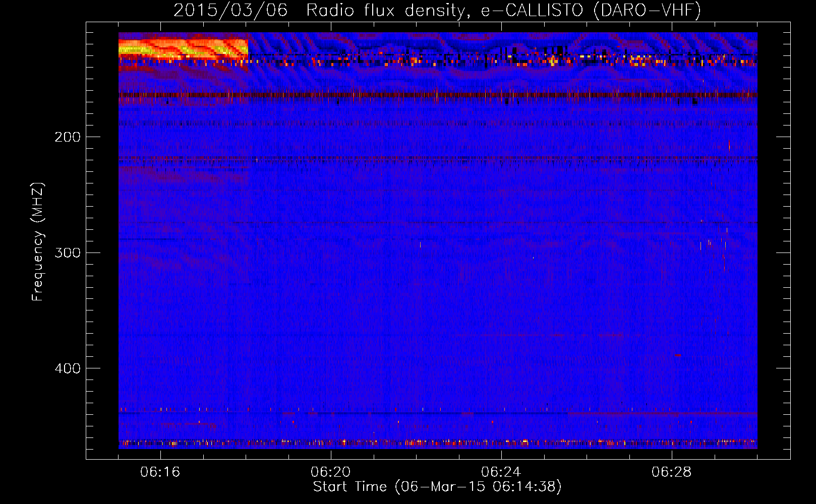Click the 06:16 time tick label

(x=160, y=472)
